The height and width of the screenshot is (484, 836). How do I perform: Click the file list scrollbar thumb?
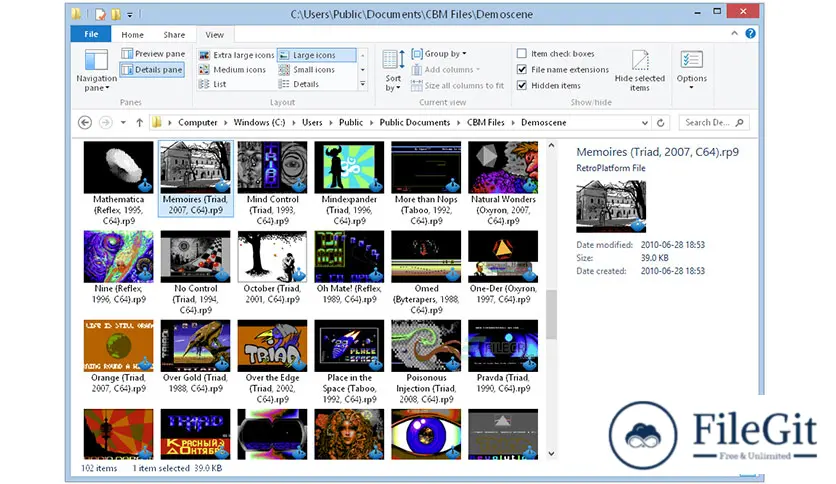[x=551, y=314]
